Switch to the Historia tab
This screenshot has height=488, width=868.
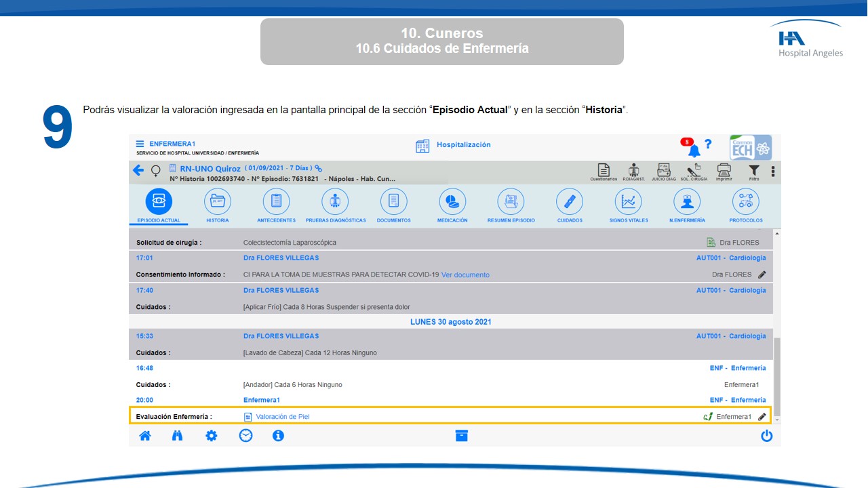218,206
